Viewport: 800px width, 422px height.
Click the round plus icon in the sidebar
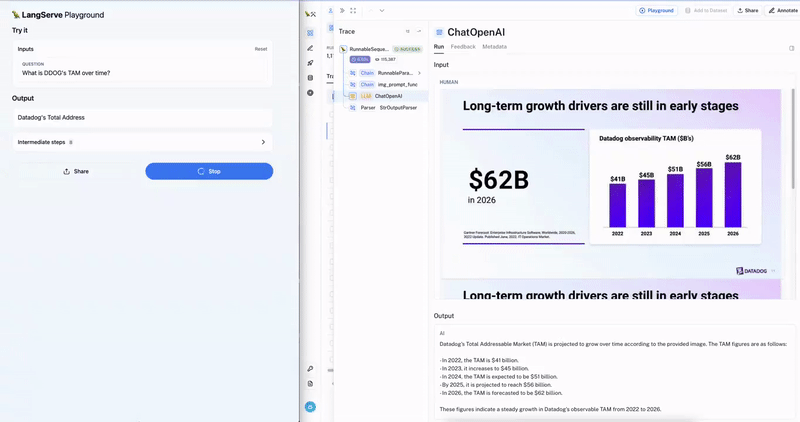pyautogui.click(x=310, y=93)
